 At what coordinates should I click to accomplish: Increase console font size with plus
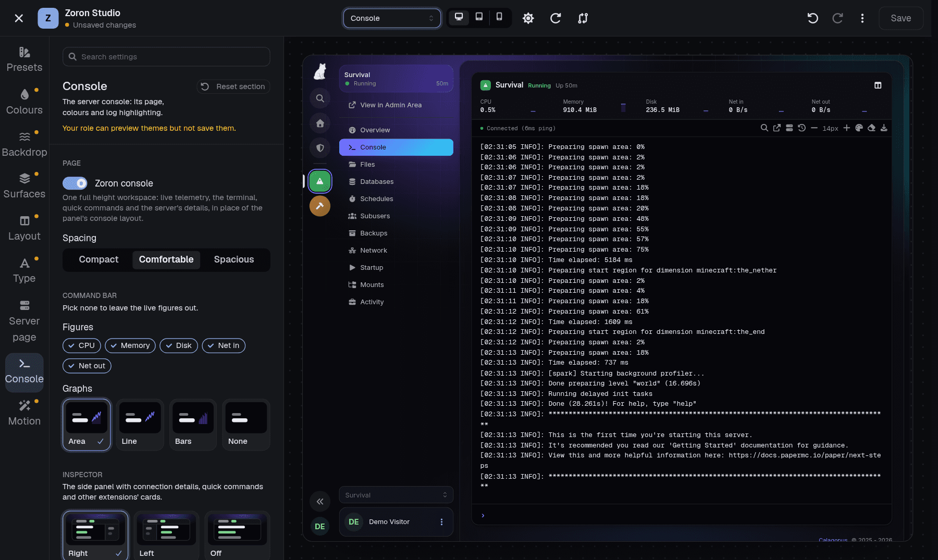pyautogui.click(x=846, y=128)
